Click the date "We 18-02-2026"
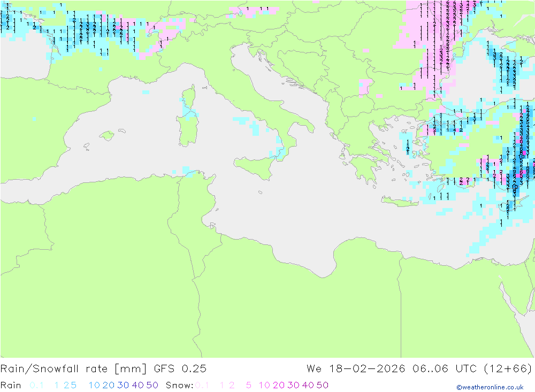The height and width of the screenshot is (392, 535). pyautogui.click(x=356, y=369)
